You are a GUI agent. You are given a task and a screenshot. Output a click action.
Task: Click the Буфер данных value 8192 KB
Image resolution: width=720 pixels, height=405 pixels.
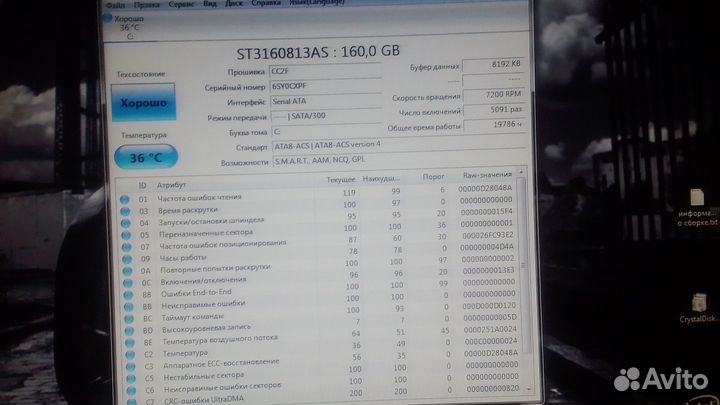click(x=494, y=65)
